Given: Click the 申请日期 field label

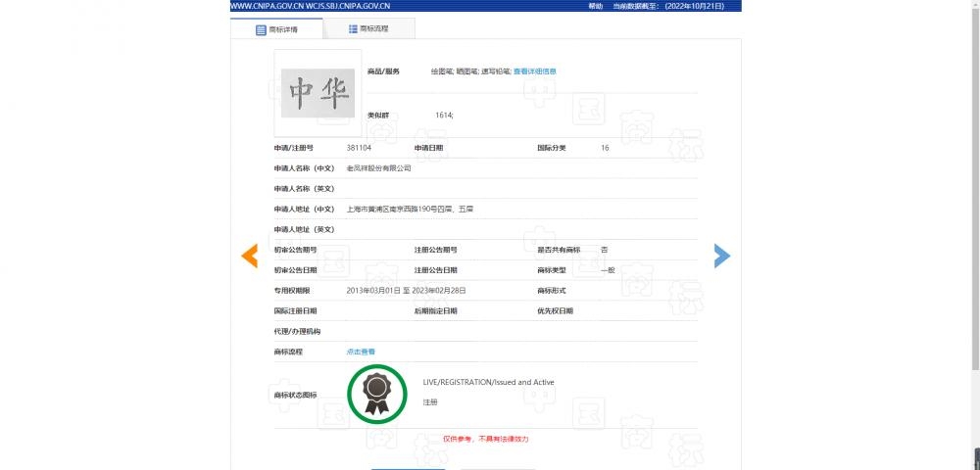Looking at the screenshot, I should click(429, 149).
